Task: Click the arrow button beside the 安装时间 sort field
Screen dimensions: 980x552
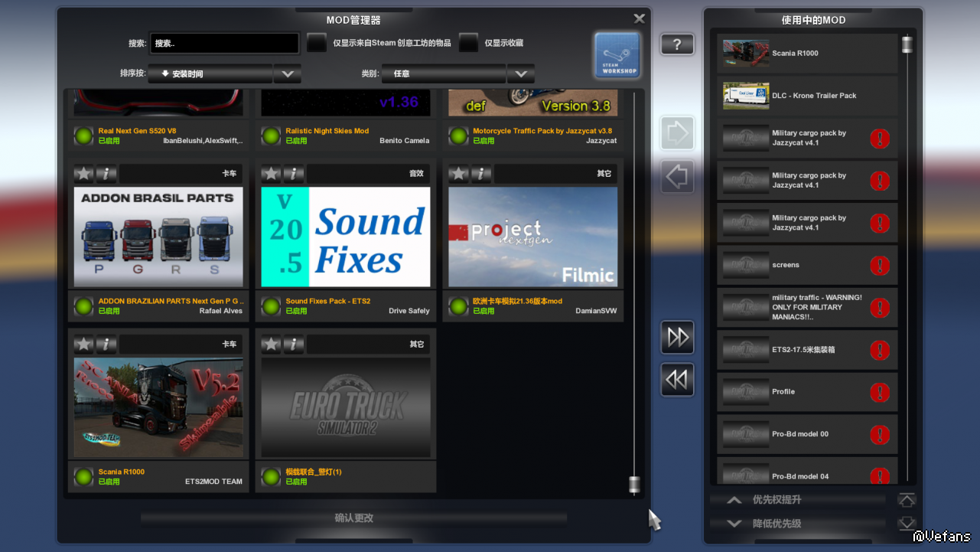Action: (288, 74)
